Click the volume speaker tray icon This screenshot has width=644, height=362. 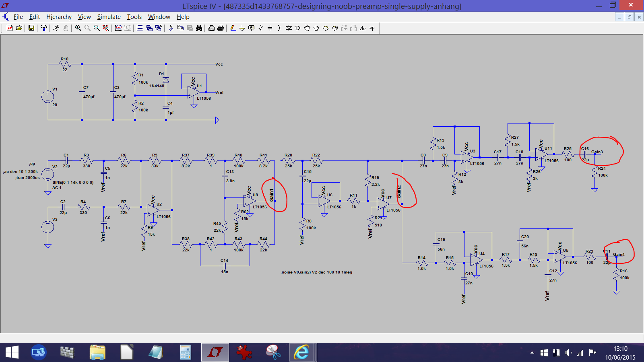pyautogui.click(x=568, y=353)
